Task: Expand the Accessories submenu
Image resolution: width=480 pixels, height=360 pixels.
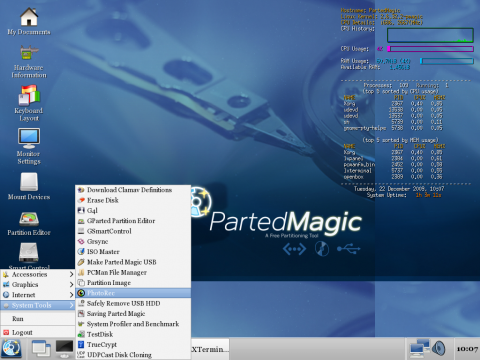Action: click(x=37, y=274)
